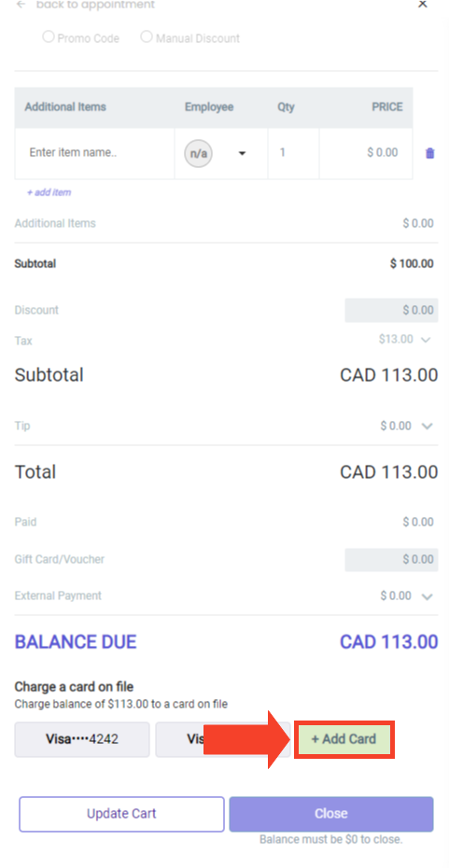This screenshot has height=868, width=449.
Task: Click the Discount amount field
Action: (391, 310)
